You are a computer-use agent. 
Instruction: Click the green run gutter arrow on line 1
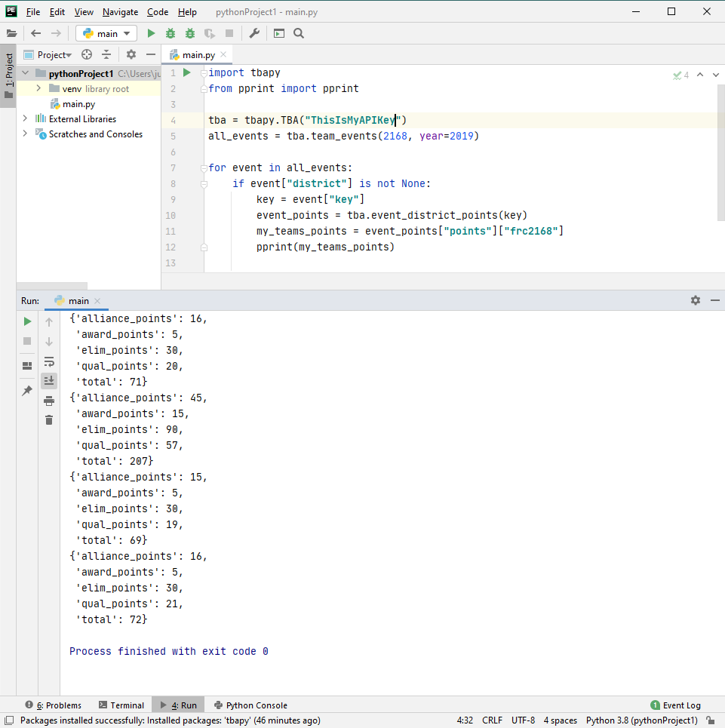click(186, 72)
